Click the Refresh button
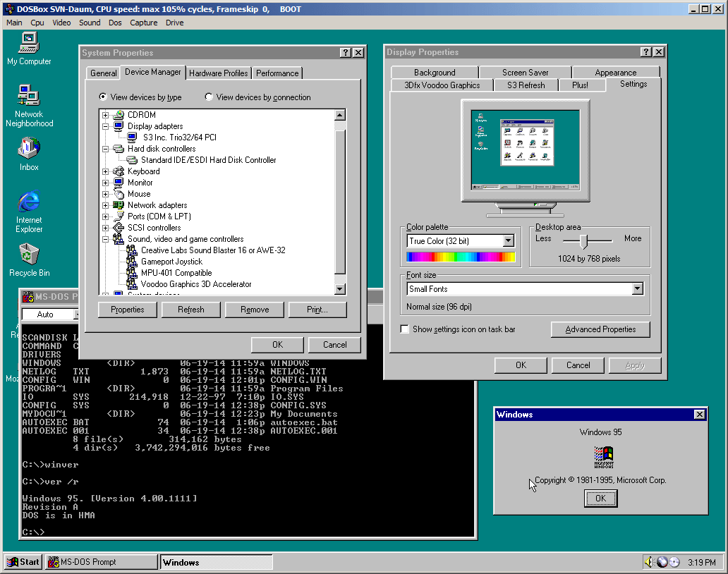 (191, 310)
